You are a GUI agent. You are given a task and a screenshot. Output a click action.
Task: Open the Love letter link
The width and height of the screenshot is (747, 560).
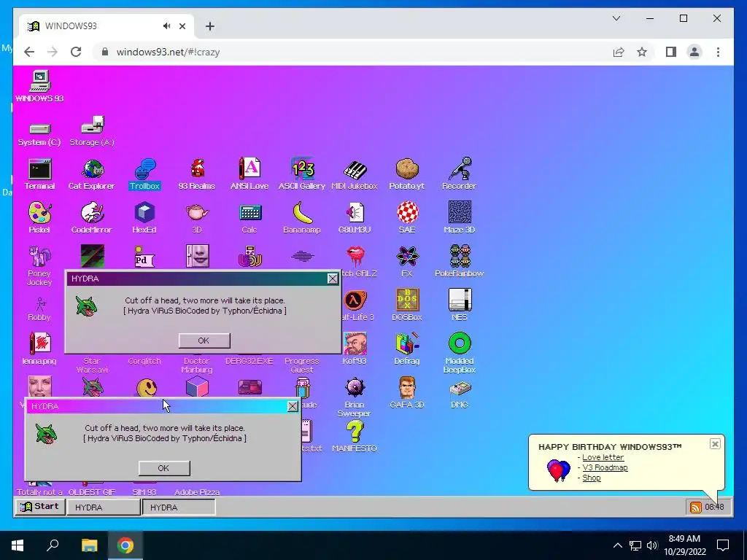coord(603,457)
